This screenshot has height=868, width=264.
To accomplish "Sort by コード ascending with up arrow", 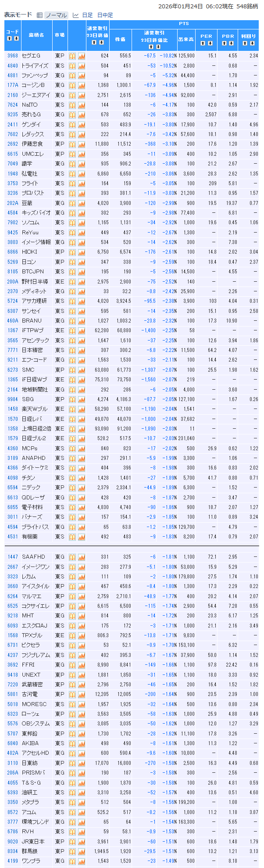I will (x=9, y=39).
